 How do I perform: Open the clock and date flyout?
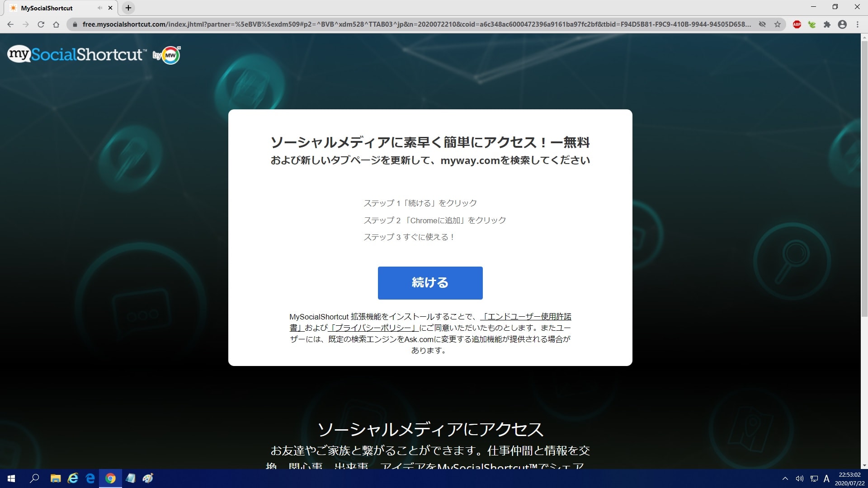[849, 479]
